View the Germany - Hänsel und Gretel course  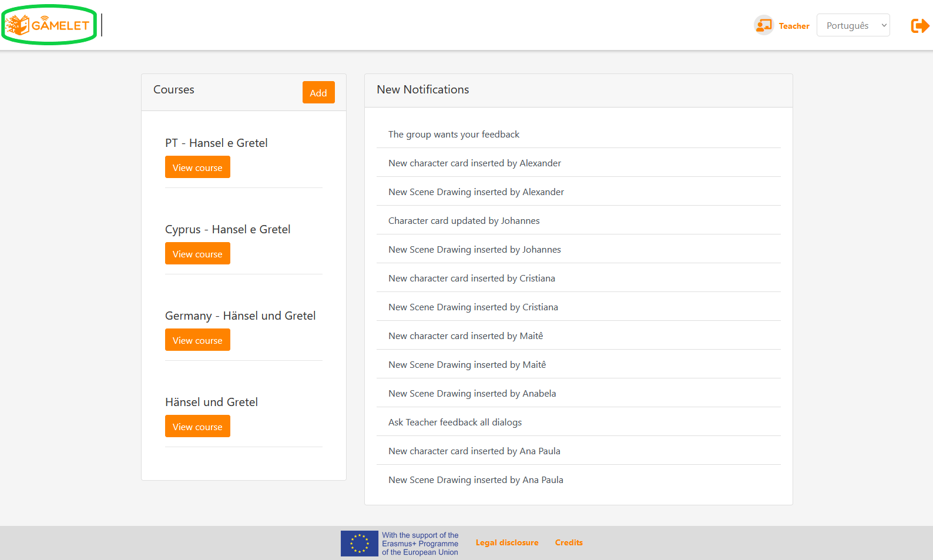click(197, 340)
